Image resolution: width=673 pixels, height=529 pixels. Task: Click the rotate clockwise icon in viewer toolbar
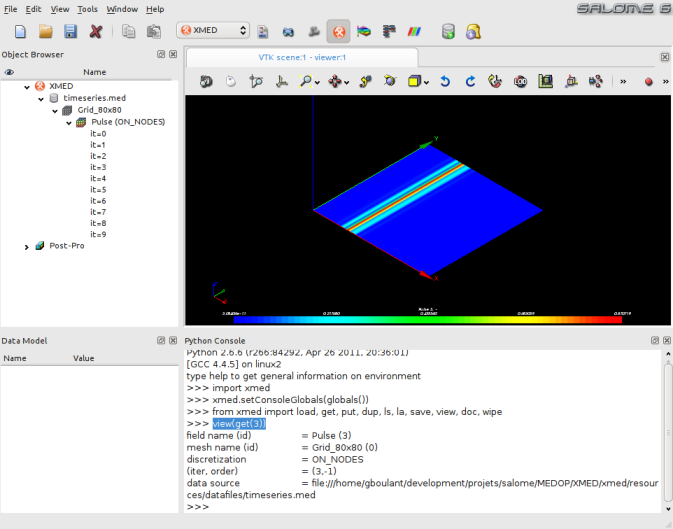pyautogui.click(x=470, y=81)
